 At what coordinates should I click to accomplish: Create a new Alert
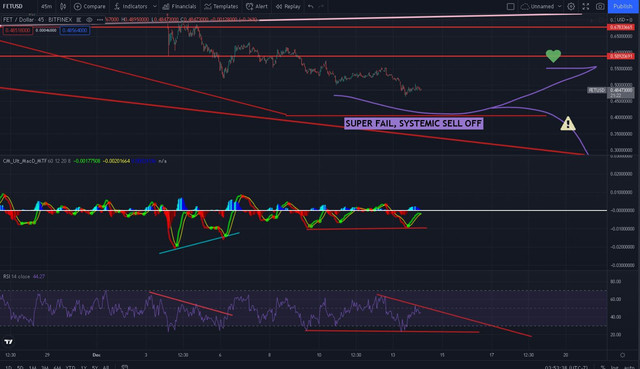click(257, 6)
